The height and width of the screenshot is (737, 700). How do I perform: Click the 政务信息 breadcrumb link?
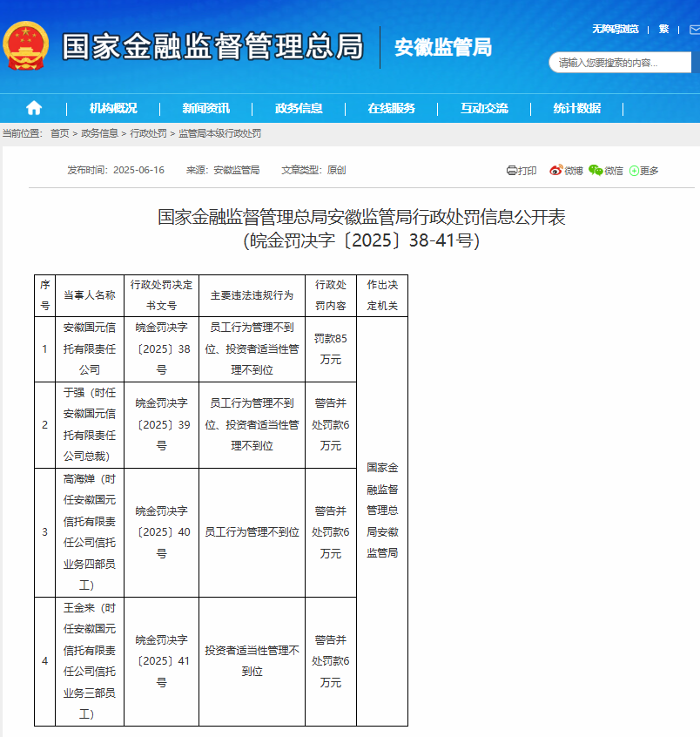pos(99,133)
